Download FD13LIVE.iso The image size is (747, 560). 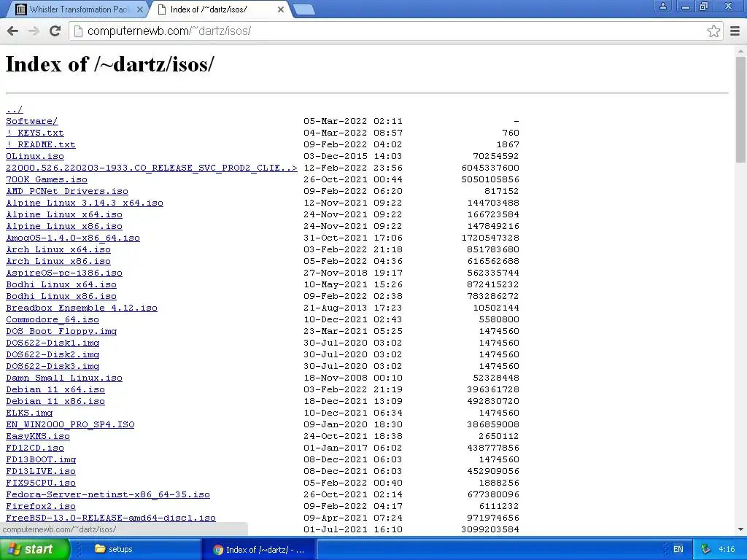tap(41, 471)
